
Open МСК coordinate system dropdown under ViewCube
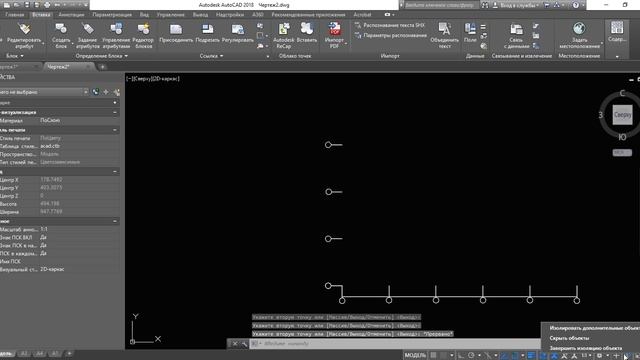(622, 153)
